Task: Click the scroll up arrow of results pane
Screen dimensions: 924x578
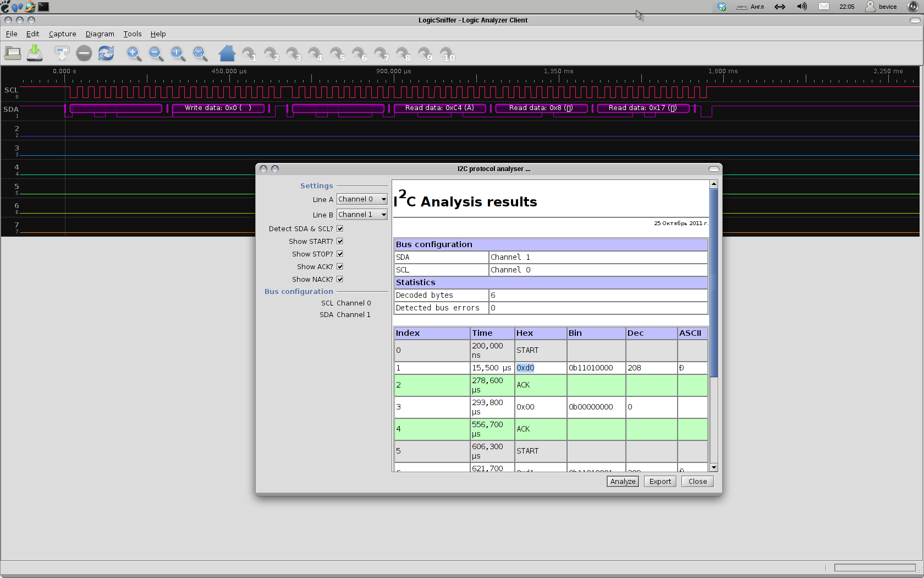Action: tap(714, 184)
